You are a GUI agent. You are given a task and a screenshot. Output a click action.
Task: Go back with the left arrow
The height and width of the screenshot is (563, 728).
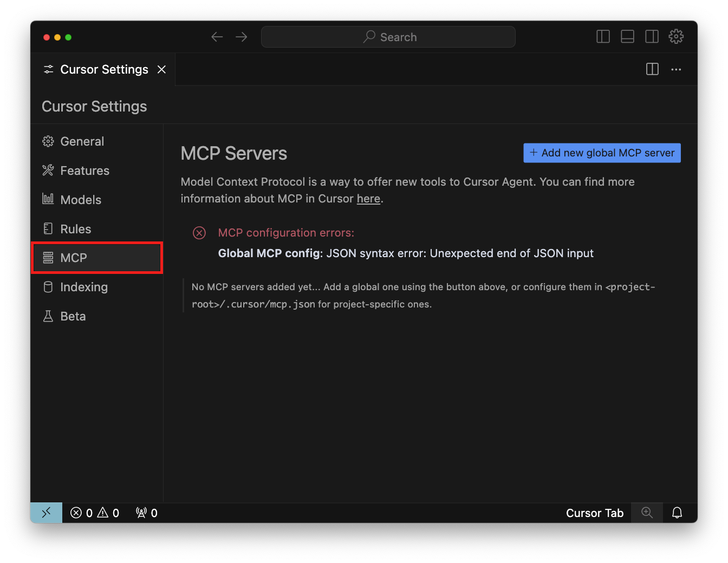coord(217,37)
